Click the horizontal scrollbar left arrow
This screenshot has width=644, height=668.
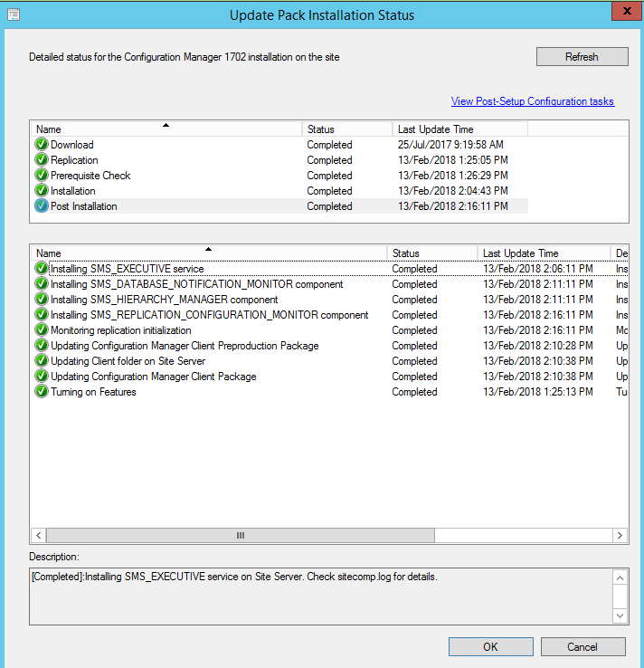click(x=39, y=535)
